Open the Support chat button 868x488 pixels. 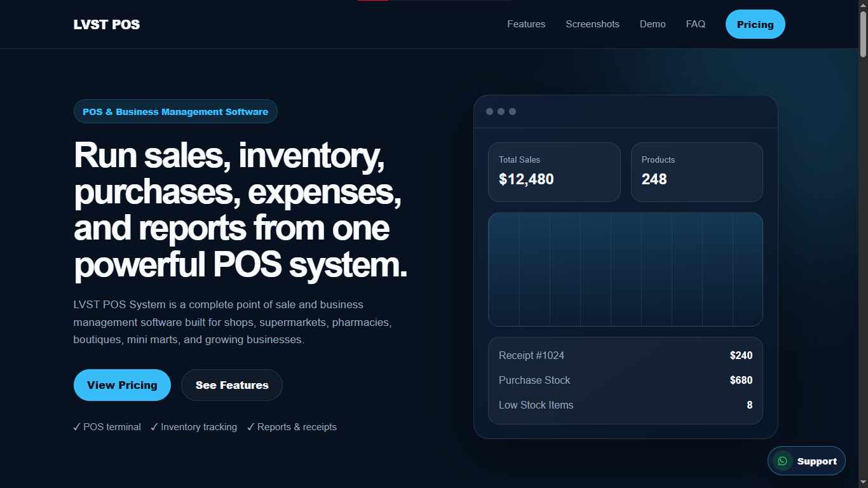[x=806, y=461]
